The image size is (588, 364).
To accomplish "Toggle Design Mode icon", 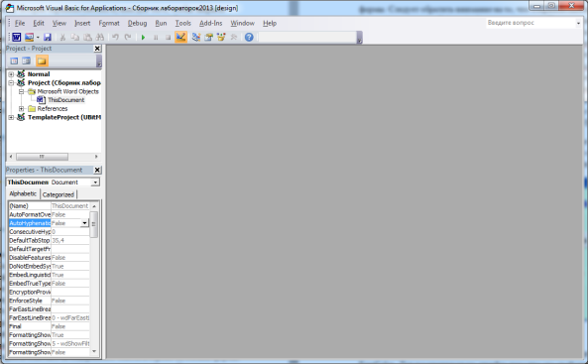I will tap(180, 37).
